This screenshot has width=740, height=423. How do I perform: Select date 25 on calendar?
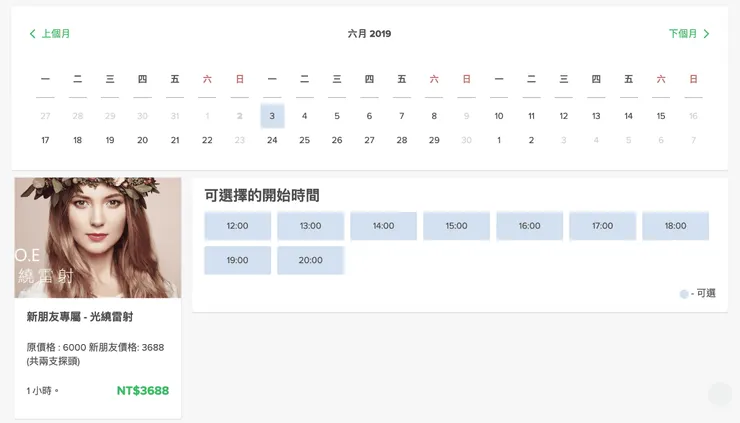point(304,140)
